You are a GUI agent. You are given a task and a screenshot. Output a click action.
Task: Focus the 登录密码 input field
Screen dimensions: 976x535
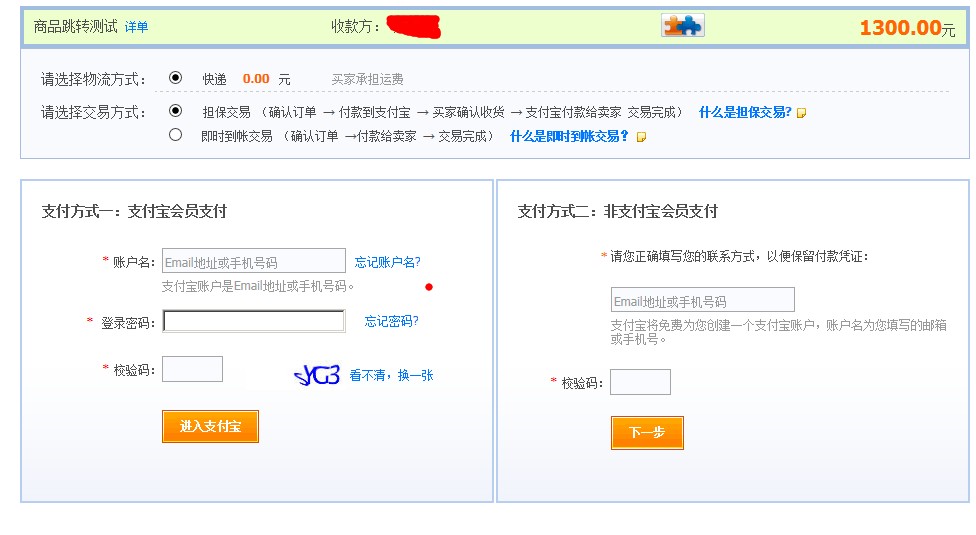point(254,321)
